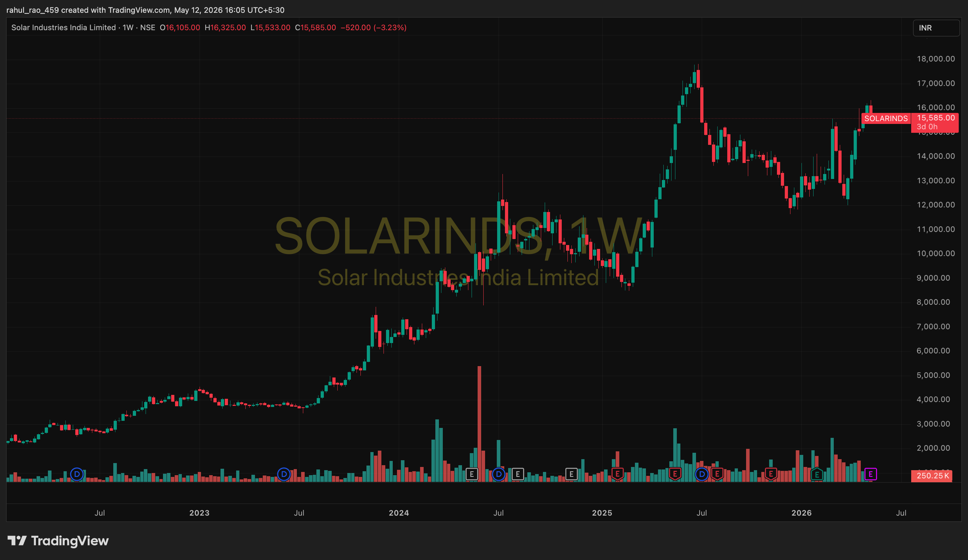Screen dimensions: 968x560
Task: Open the green earnings marker from early 2026
Action: (817, 474)
